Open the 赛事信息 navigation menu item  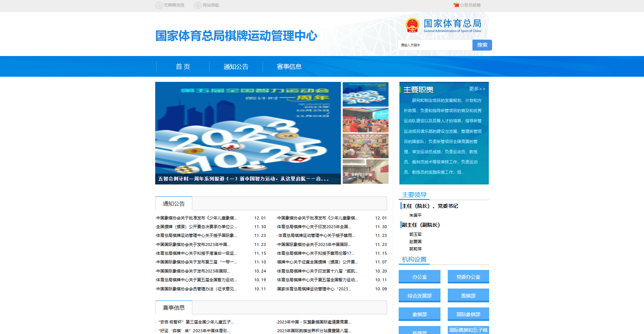tap(289, 67)
